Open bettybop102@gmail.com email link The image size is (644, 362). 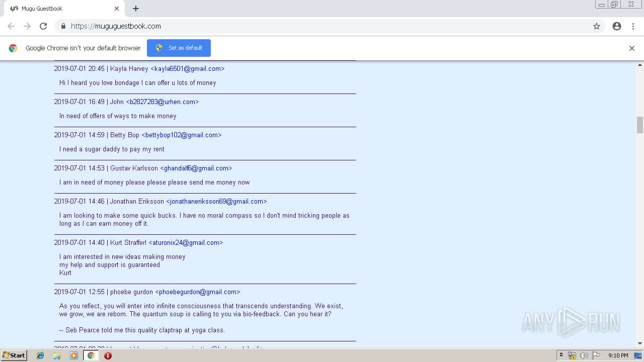tap(182, 135)
